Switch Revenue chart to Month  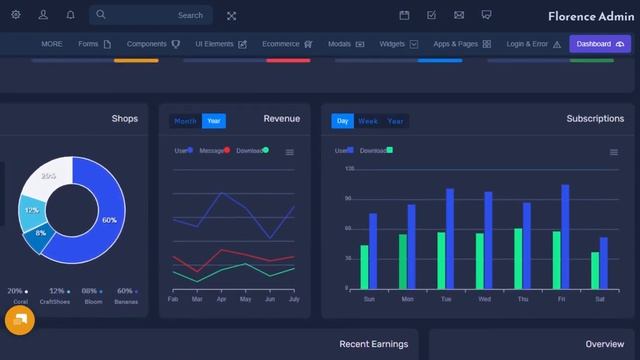185,121
